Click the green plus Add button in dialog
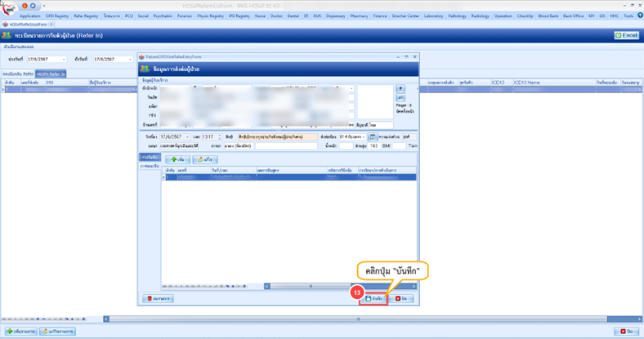The image size is (644, 339). tap(177, 159)
